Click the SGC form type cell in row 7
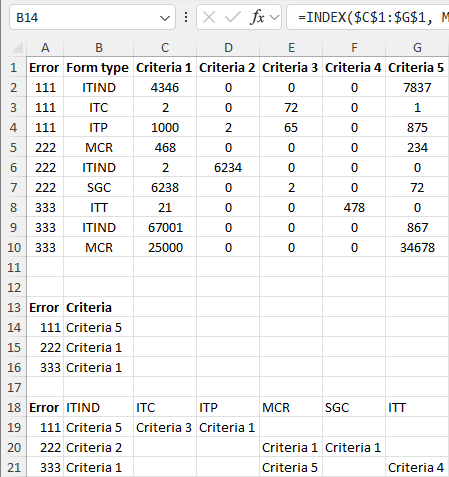The width and height of the screenshot is (449, 477). click(99, 188)
